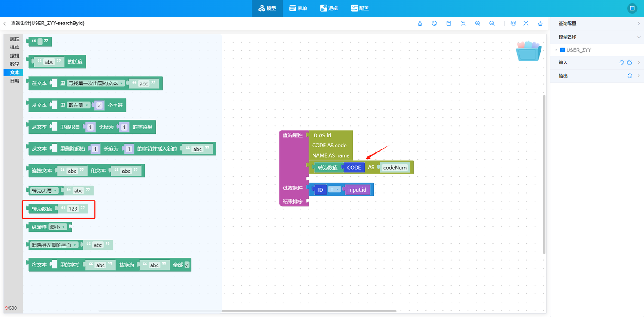Open the 消除其左侧的空白 dropdown

[55, 245]
